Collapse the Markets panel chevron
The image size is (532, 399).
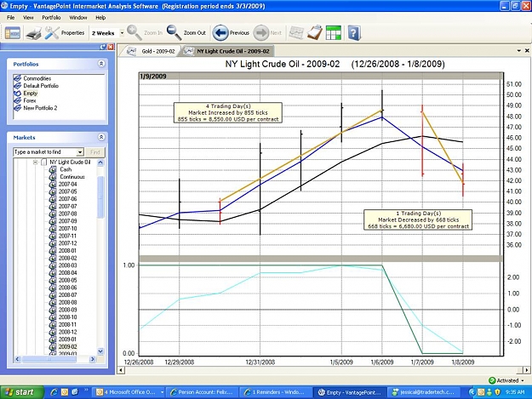[101, 137]
